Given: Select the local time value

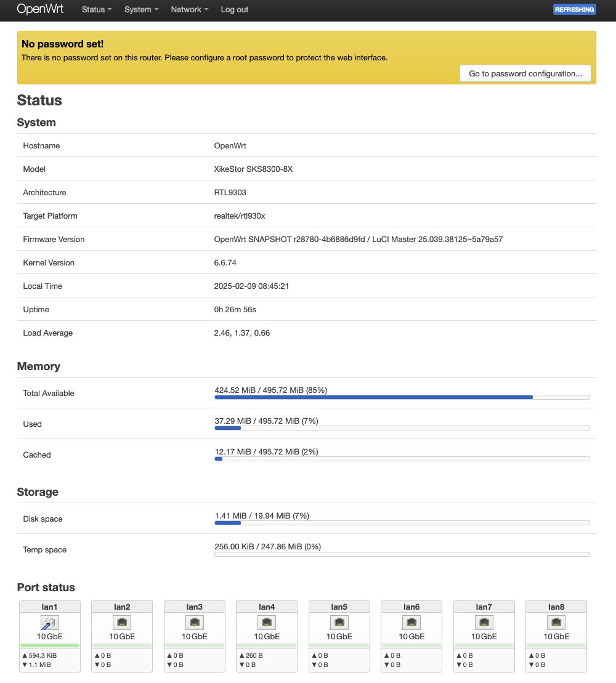Looking at the screenshot, I should coord(251,286).
